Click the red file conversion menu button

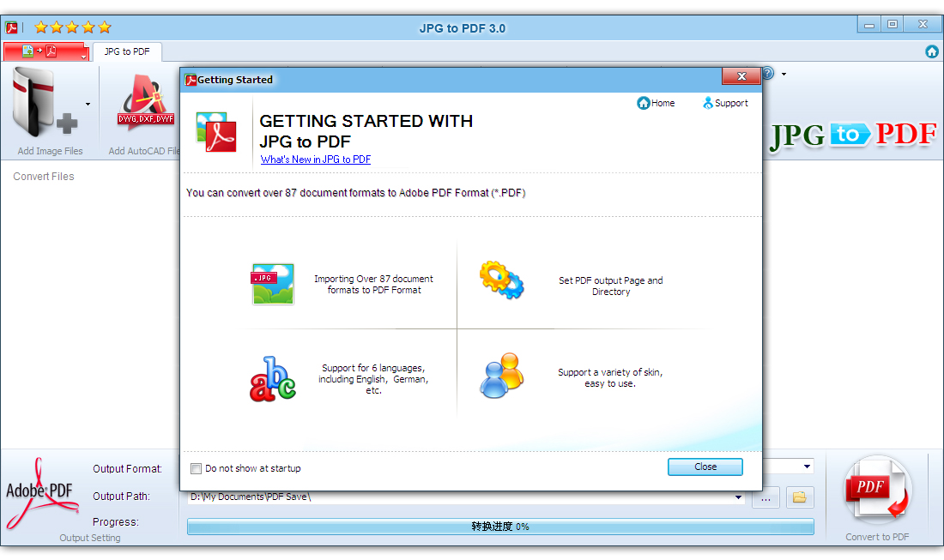46,51
